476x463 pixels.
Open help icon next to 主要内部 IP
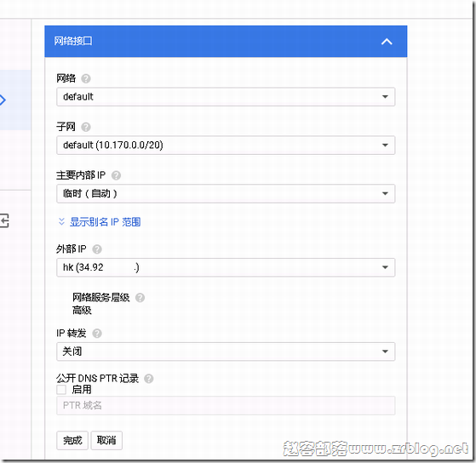coord(116,175)
